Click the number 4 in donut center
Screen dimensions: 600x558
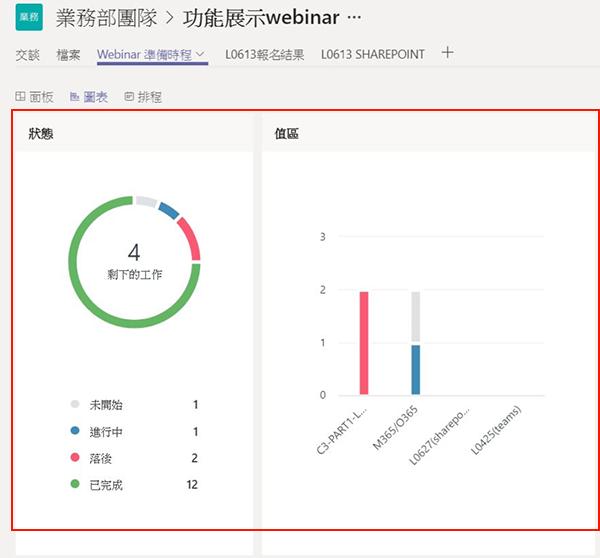pyautogui.click(x=134, y=252)
